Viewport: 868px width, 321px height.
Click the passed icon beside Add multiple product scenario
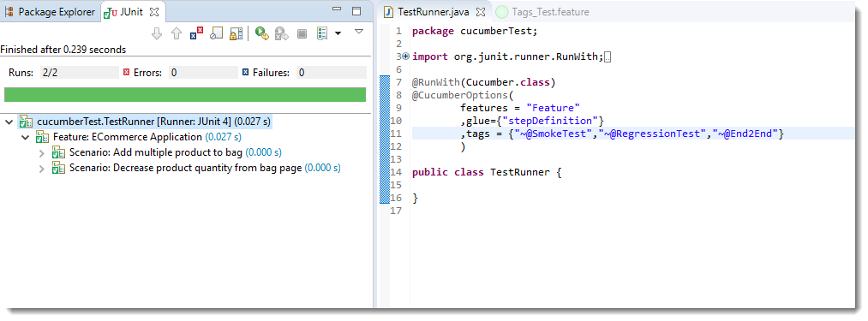[x=58, y=152]
